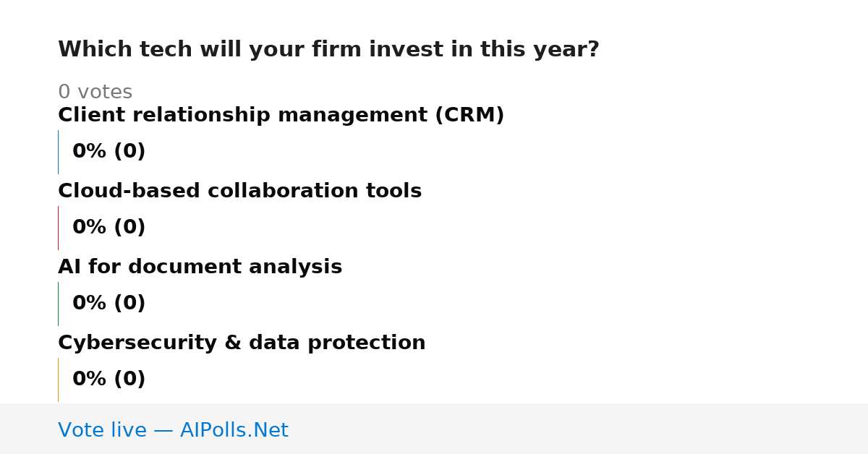Pick the AI for document analysis option
868x454 pixels.
click(200, 267)
